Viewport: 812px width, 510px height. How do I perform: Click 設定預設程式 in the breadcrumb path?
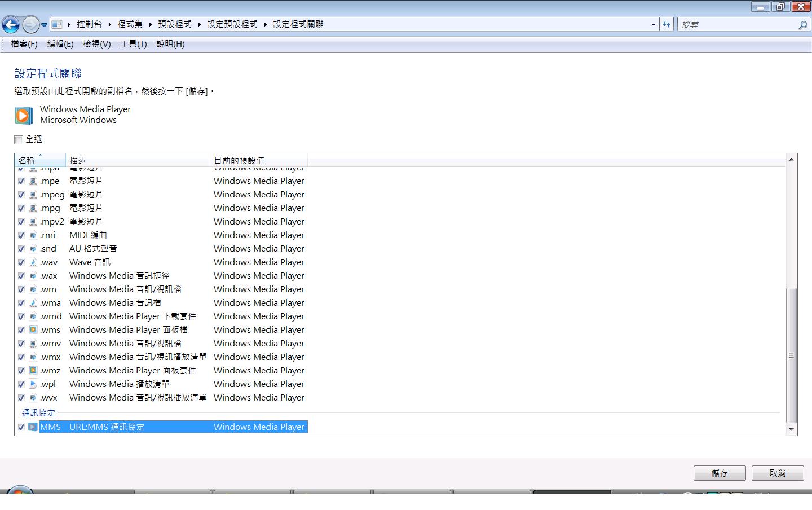click(x=232, y=24)
